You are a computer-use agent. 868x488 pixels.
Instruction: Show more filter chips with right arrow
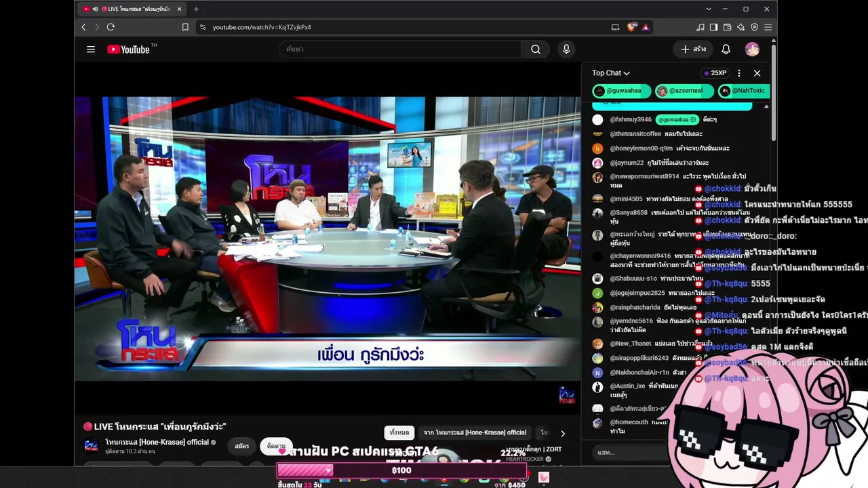(x=562, y=433)
